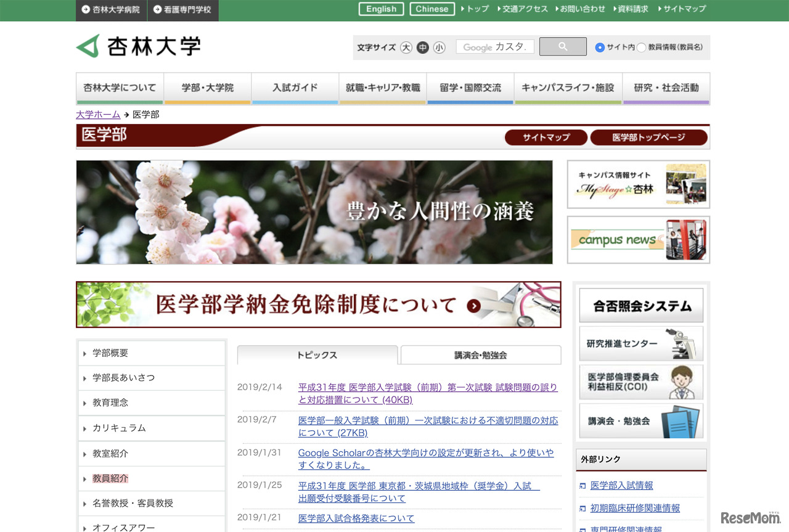Open the MyStage 杏林 campus info site banner
789x532 pixels.
[x=637, y=184]
